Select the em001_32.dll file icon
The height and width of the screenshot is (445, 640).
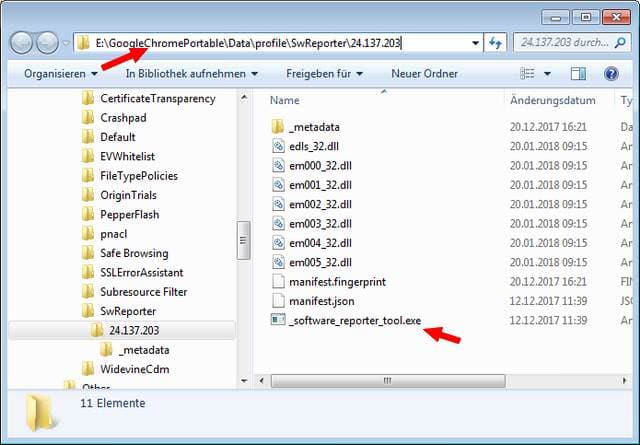278,185
